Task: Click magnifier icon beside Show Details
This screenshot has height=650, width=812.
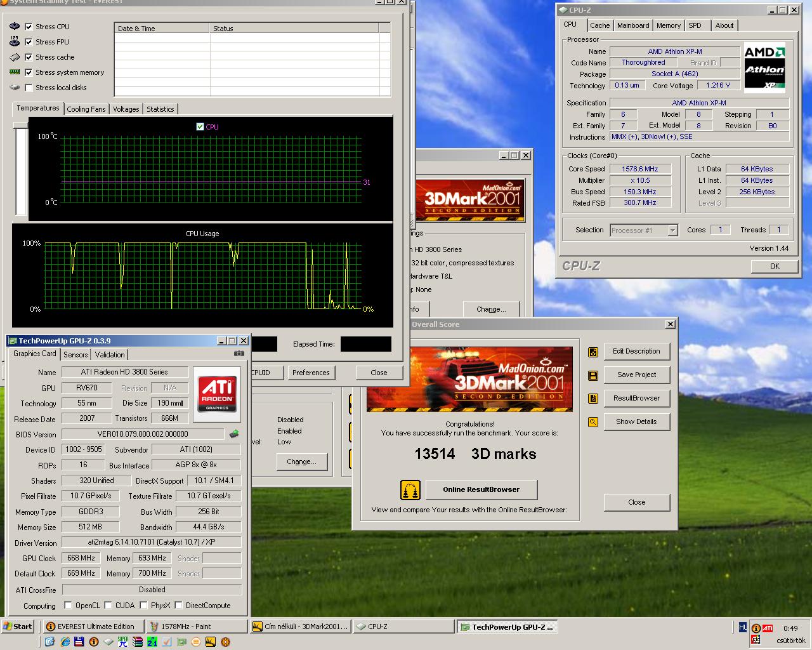Action: [593, 422]
